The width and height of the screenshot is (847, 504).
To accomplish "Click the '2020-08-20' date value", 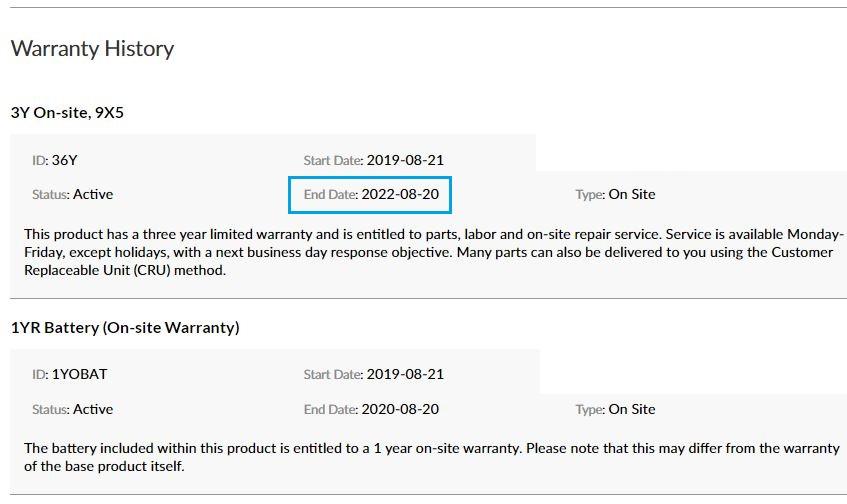I will tap(400, 409).
